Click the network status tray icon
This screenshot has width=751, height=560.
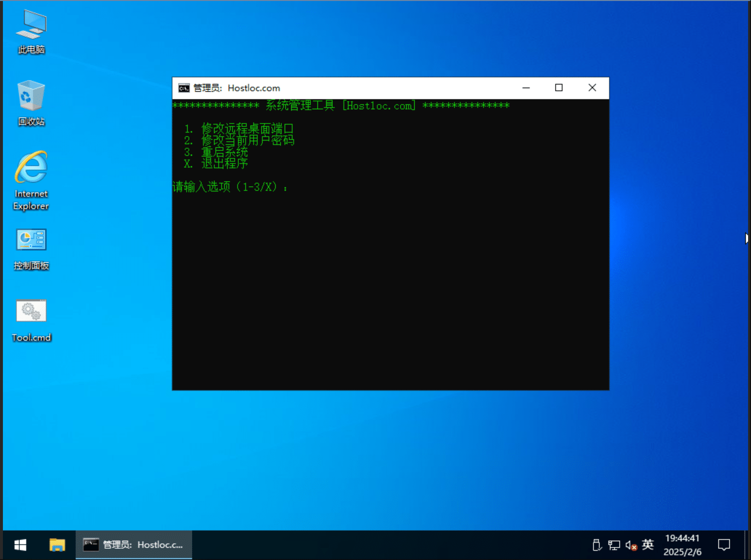pyautogui.click(x=613, y=544)
